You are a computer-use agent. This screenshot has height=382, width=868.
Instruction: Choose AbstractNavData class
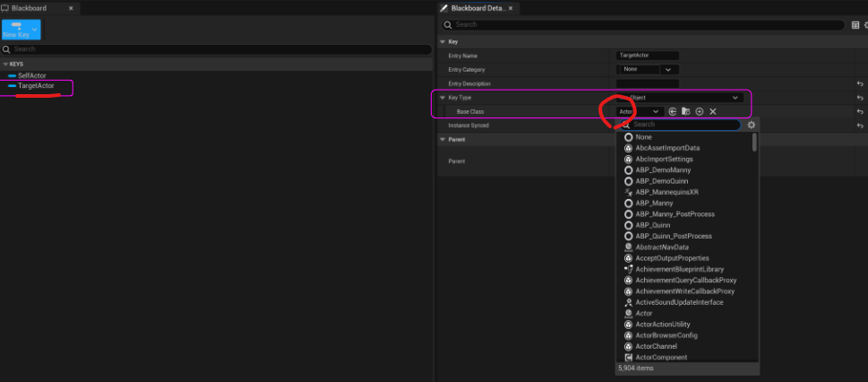(662, 247)
